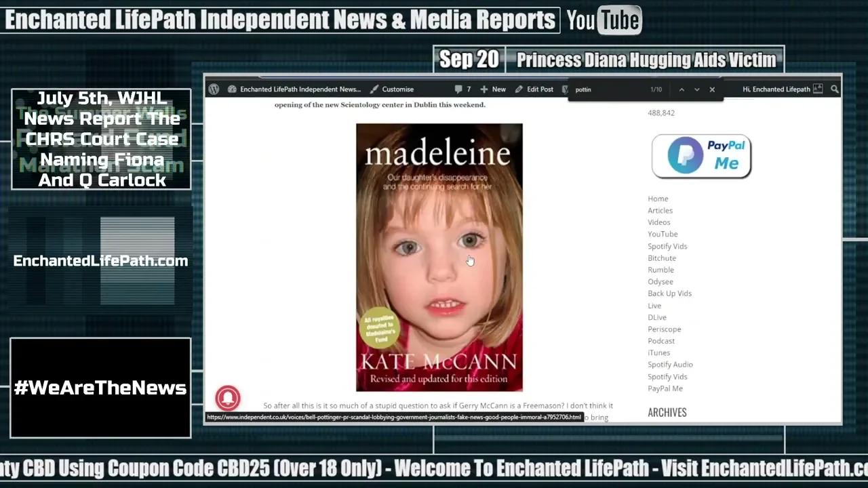868x488 pixels.
Task: Click the WordPress logo in the admin bar
Action: point(214,89)
